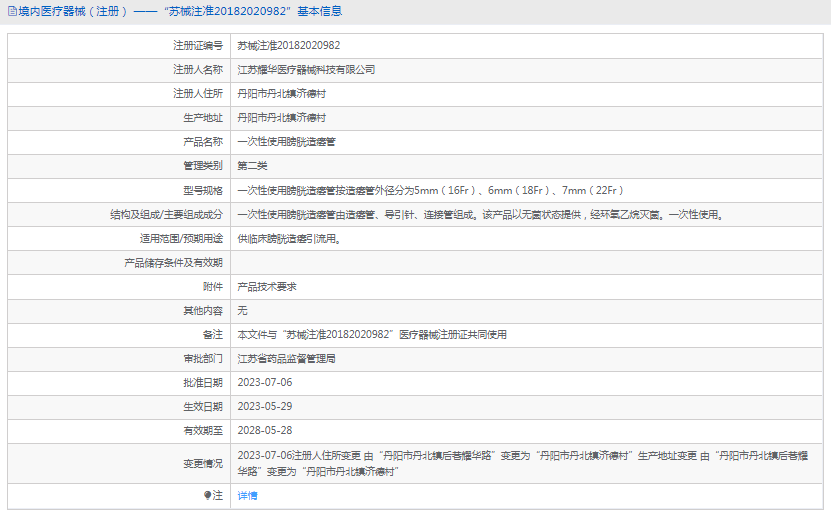The width and height of the screenshot is (831, 511).
Task: Click the 变更情况 label
Action: 203,463
